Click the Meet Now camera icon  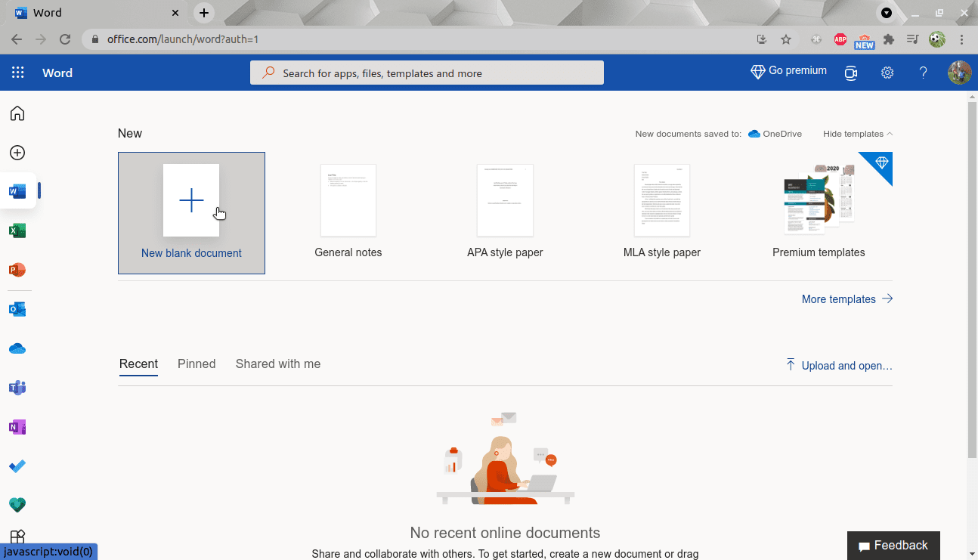click(851, 73)
